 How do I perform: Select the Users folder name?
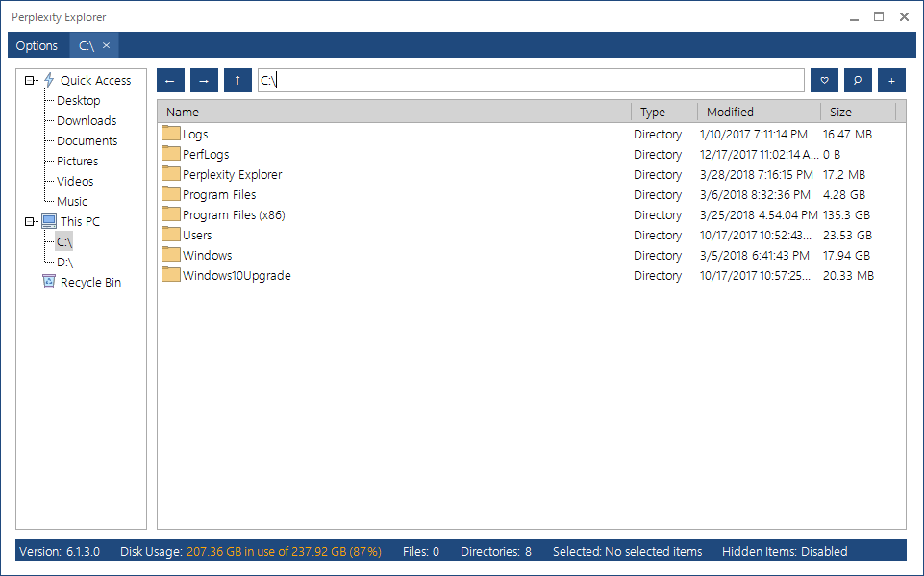(197, 236)
